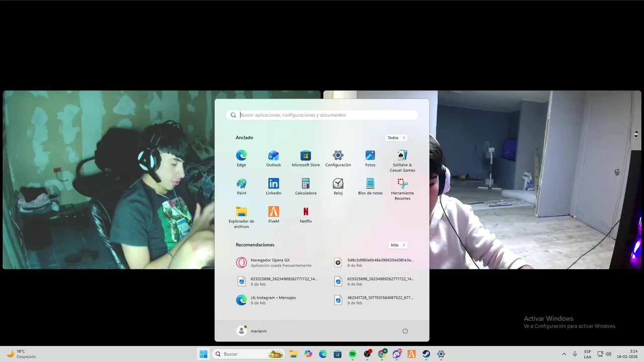This screenshot has width=644, height=362.
Task: Focus the Start menu search field
Action: click(322, 115)
